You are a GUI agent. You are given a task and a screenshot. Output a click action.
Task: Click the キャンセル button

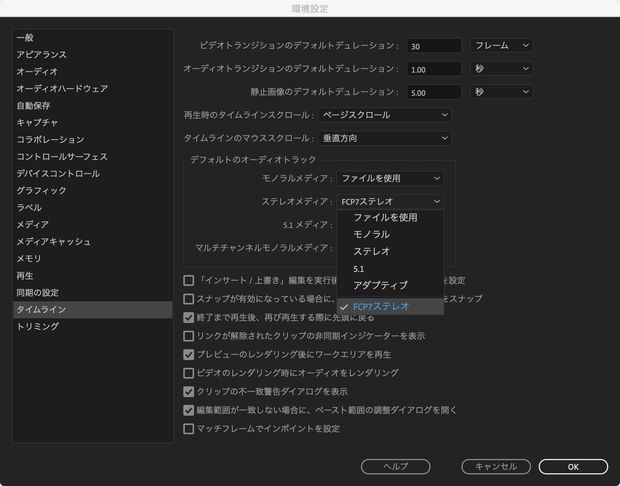click(496, 467)
